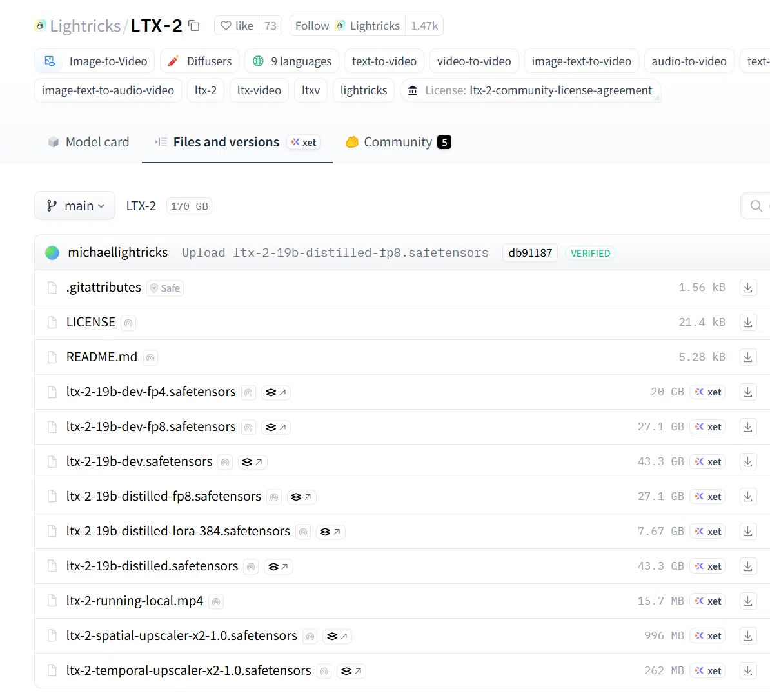The width and height of the screenshot is (770, 700).
Task: Copy the LTX-2 model name icon
Action: pyautogui.click(x=195, y=26)
